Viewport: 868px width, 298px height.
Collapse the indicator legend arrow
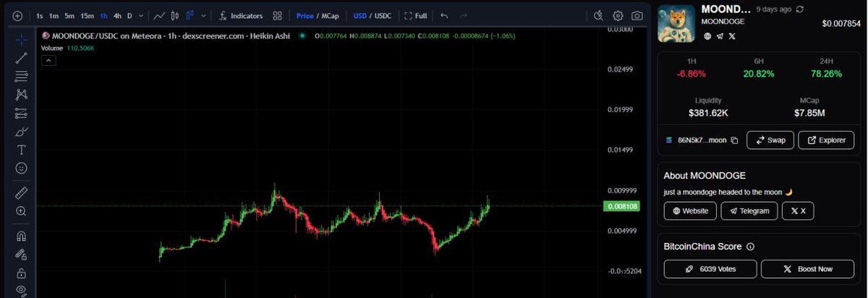click(50, 61)
